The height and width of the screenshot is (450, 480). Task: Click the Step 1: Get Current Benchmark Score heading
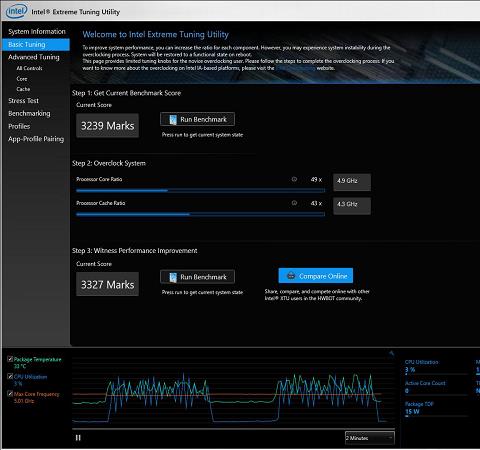(126, 93)
